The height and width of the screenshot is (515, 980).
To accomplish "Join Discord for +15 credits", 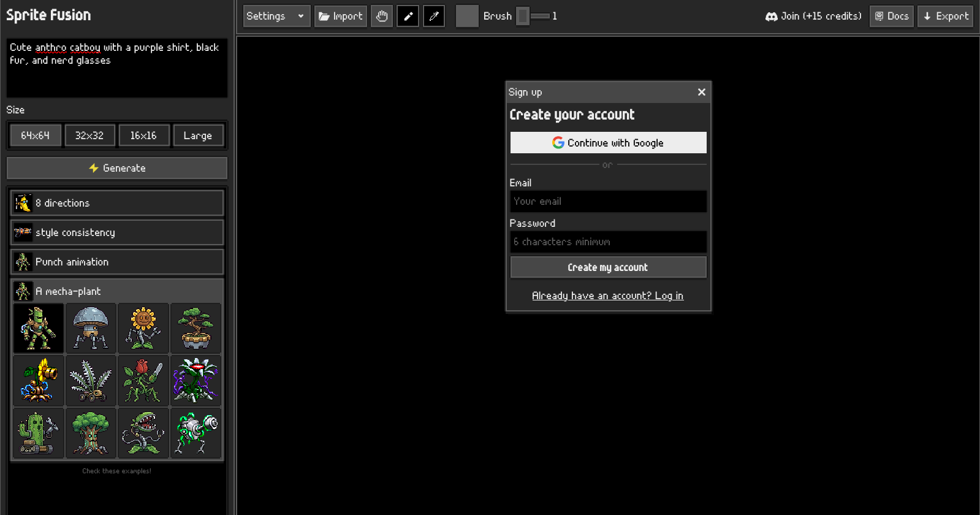I will point(813,16).
